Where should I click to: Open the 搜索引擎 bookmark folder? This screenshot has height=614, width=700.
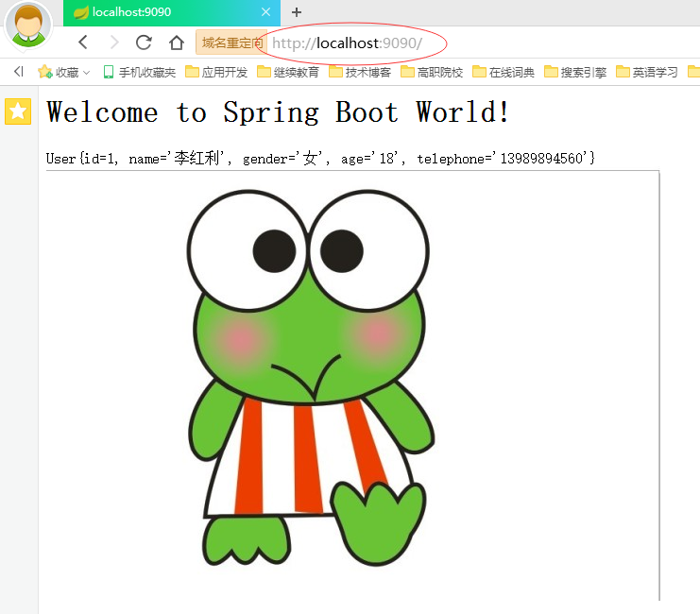coord(575,72)
